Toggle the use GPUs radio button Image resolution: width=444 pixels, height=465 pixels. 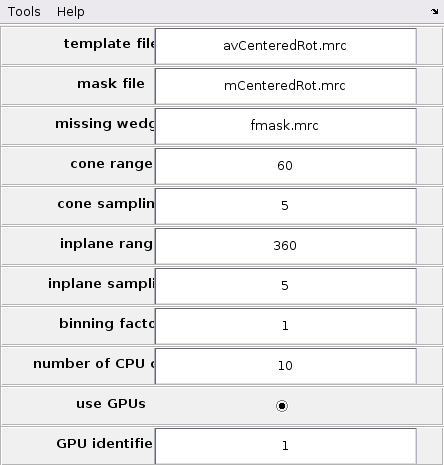pos(282,406)
